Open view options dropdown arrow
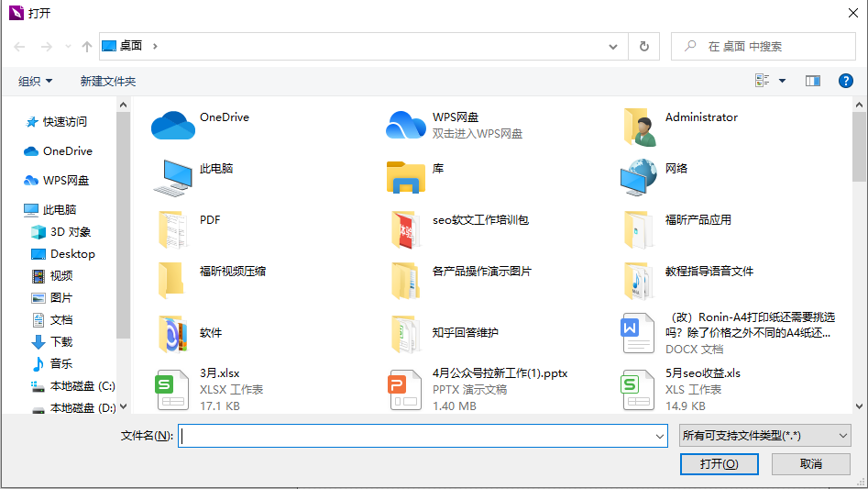868x489 pixels. 782,81
